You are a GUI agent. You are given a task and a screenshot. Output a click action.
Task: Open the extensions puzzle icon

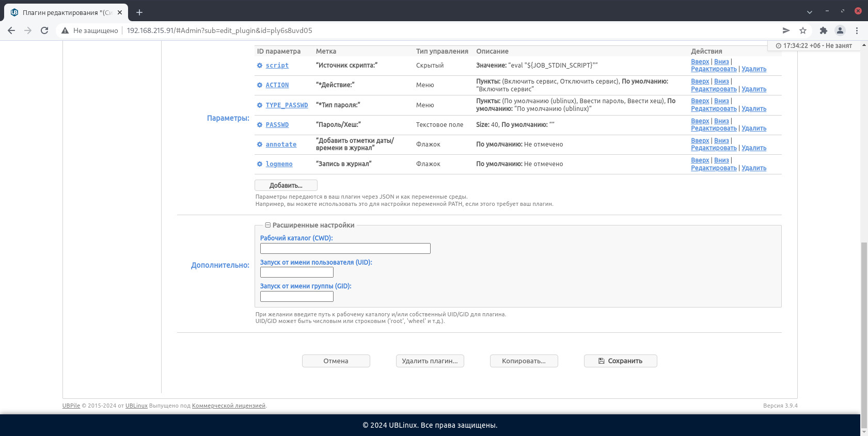click(824, 30)
